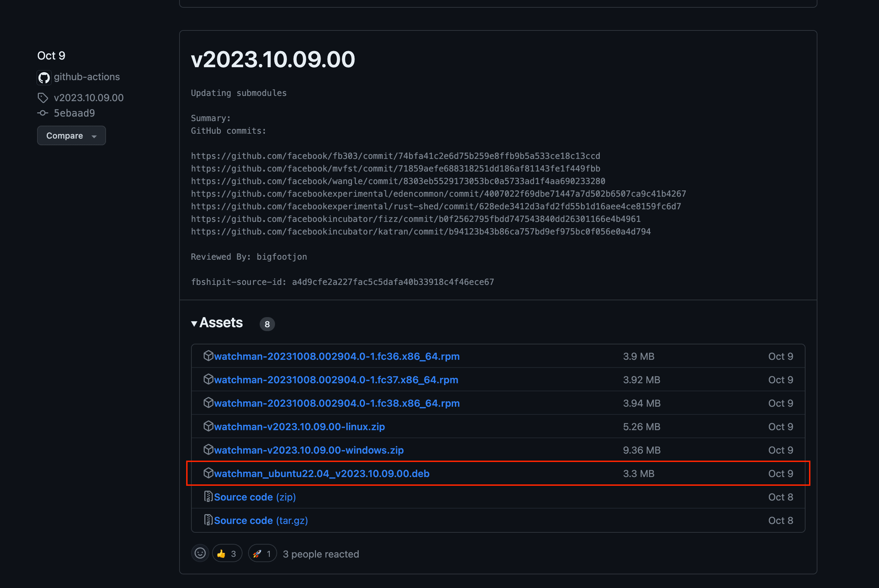879x588 pixels.
Task: Download watchman-v2023.10.09.00-windows.zip
Action: [x=309, y=450]
